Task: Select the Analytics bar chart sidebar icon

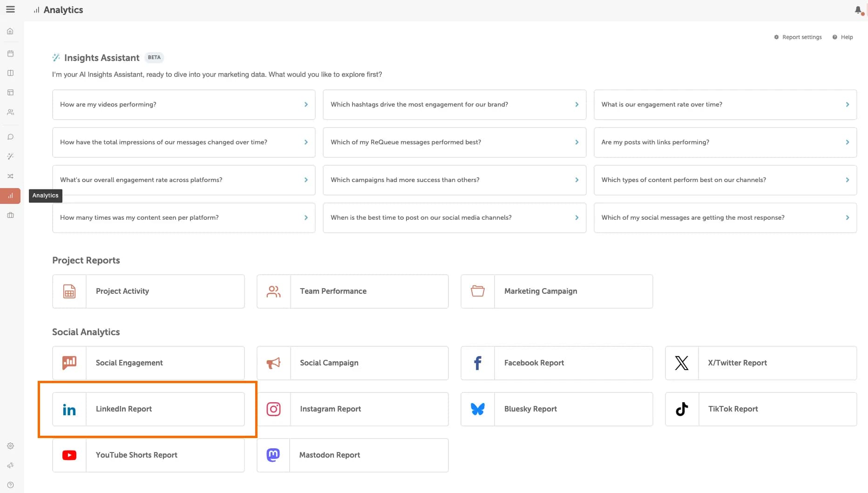Action: click(10, 196)
